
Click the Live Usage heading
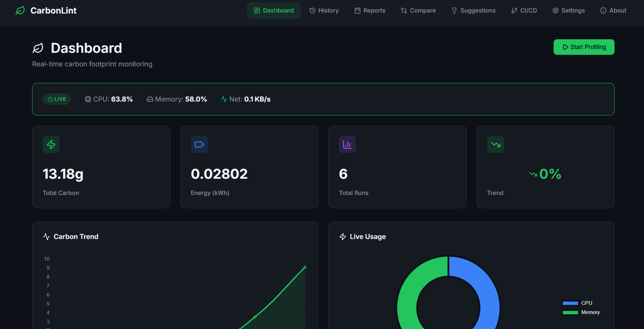pos(368,237)
